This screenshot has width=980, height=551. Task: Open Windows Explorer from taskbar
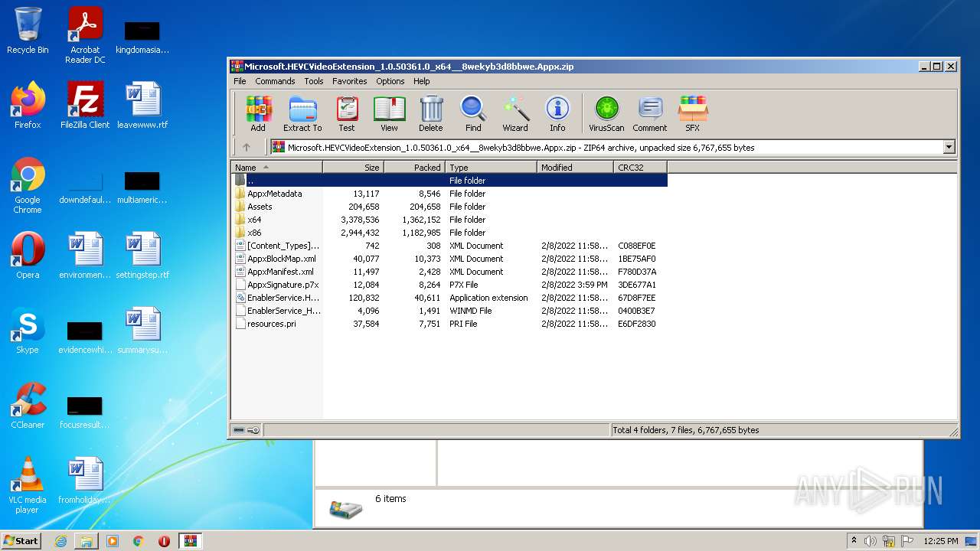[x=87, y=541]
